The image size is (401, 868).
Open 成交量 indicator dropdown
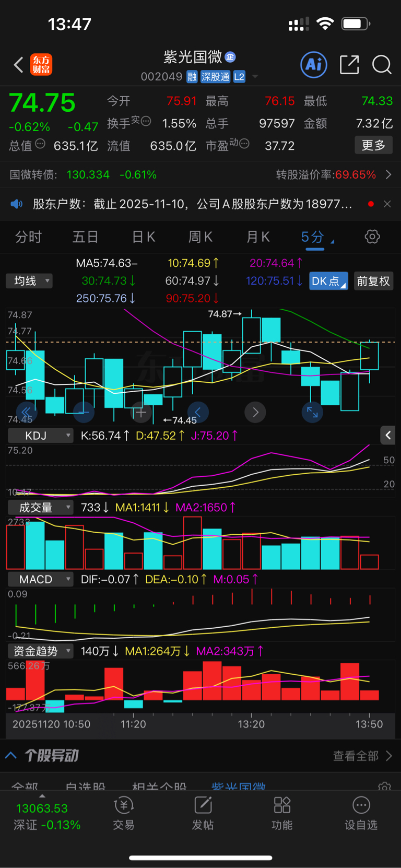point(40,507)
